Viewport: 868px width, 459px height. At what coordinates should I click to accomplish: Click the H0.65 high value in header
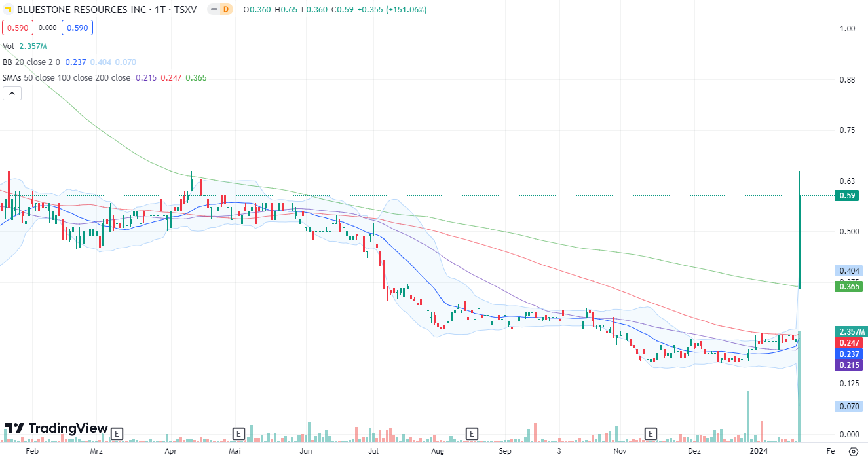point(286,10)
